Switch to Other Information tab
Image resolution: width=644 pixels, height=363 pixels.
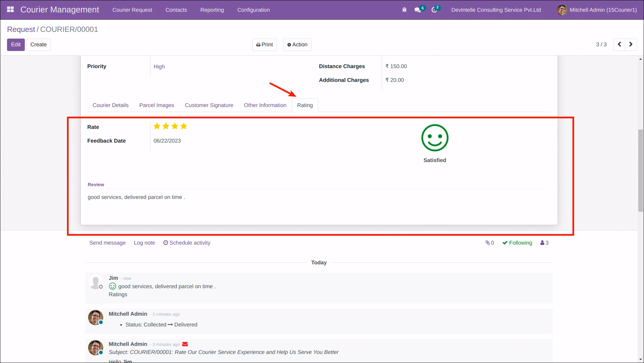pyautogui.click(x=265, y=105)
